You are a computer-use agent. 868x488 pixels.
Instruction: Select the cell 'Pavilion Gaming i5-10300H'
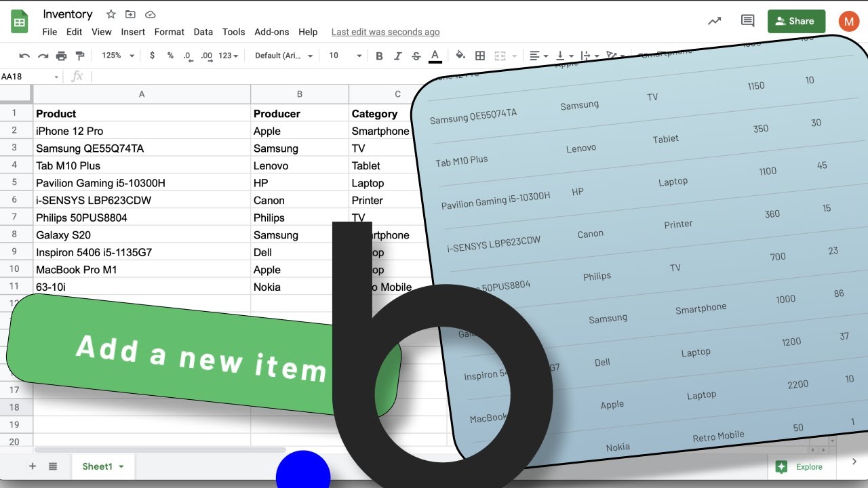coord(142,183)
